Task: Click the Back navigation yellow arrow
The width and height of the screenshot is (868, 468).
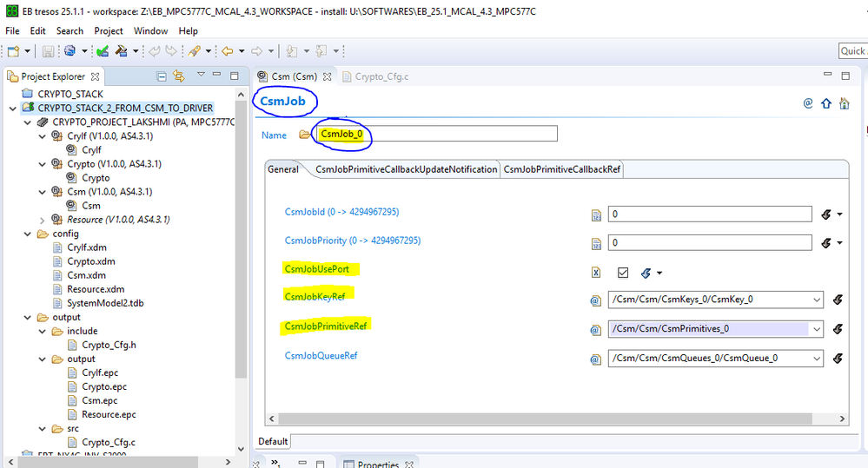Action: pos(228,51)
